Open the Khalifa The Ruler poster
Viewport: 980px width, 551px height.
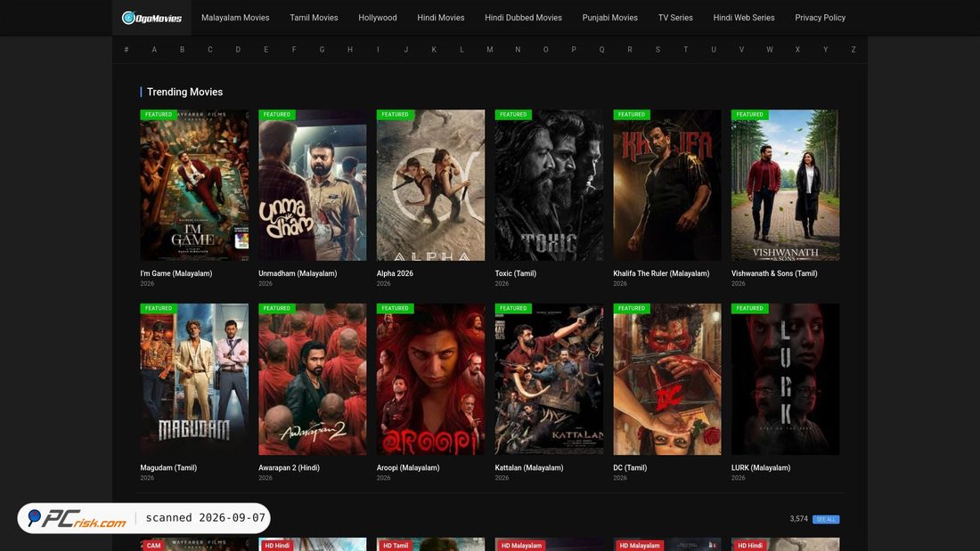point(667,185)
